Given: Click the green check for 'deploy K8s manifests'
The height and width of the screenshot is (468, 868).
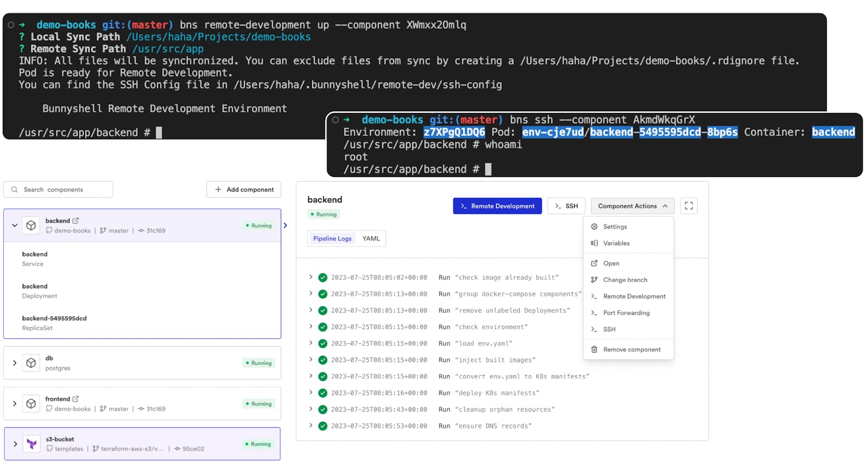Looking at the screenshot, I should pyautogui.click(x=323, y=393).
